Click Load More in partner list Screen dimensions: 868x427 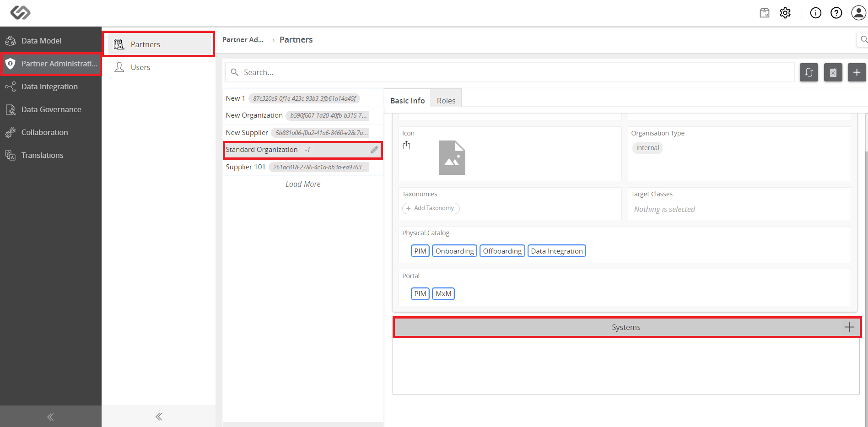303,184
